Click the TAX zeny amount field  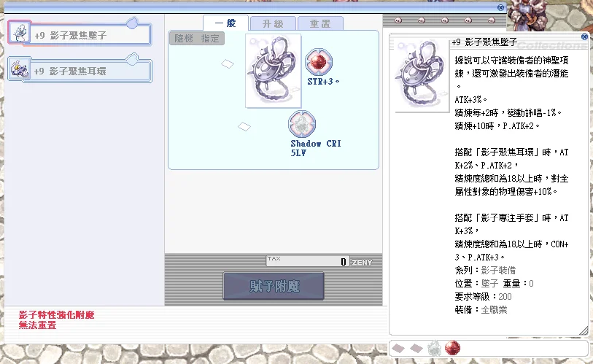coord(308,261)
